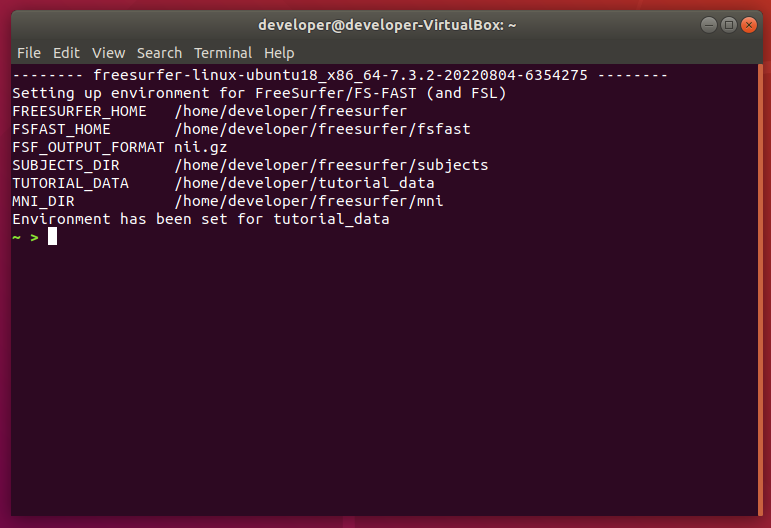Viewport: 771px width, 528px height.
Task: Click the nii.gz output format value
Action: click(x=201, y=147)
